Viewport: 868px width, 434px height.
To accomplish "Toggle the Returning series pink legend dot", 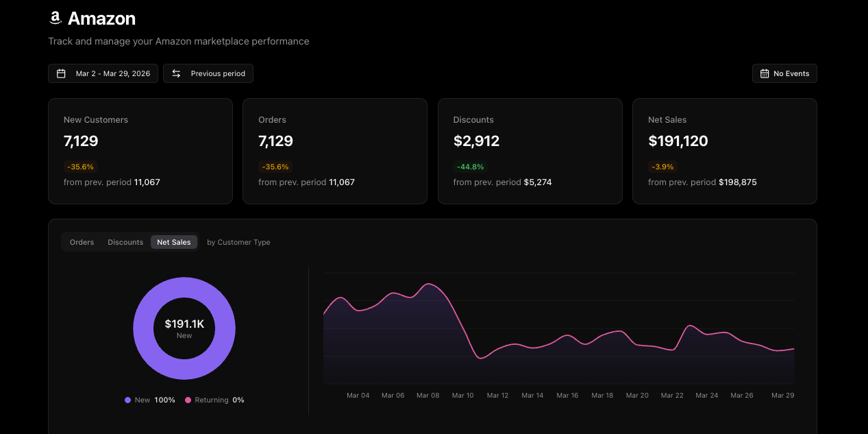I will [x=188, y=400].
